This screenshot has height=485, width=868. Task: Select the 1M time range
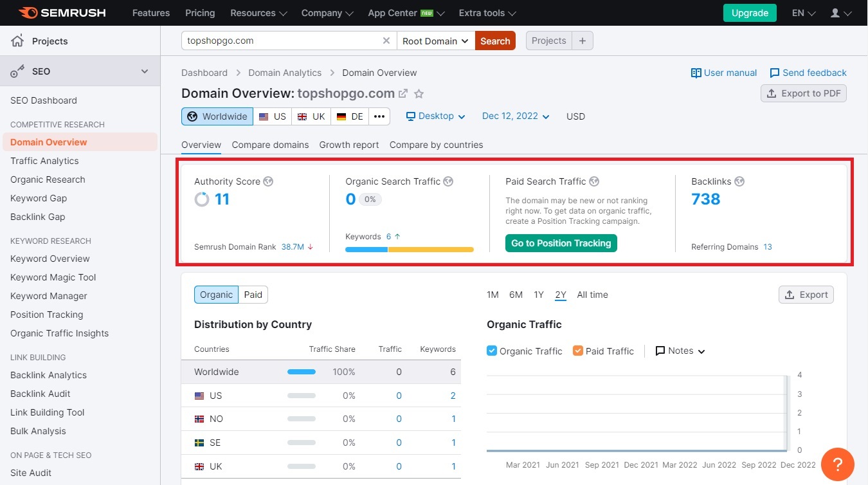tap(493, 295)
